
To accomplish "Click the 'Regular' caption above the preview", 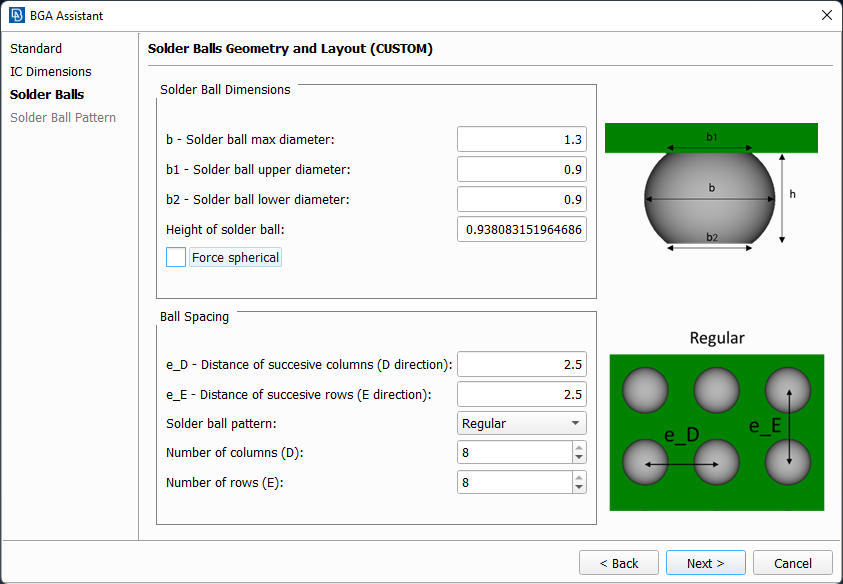I will tap(717, 338).
